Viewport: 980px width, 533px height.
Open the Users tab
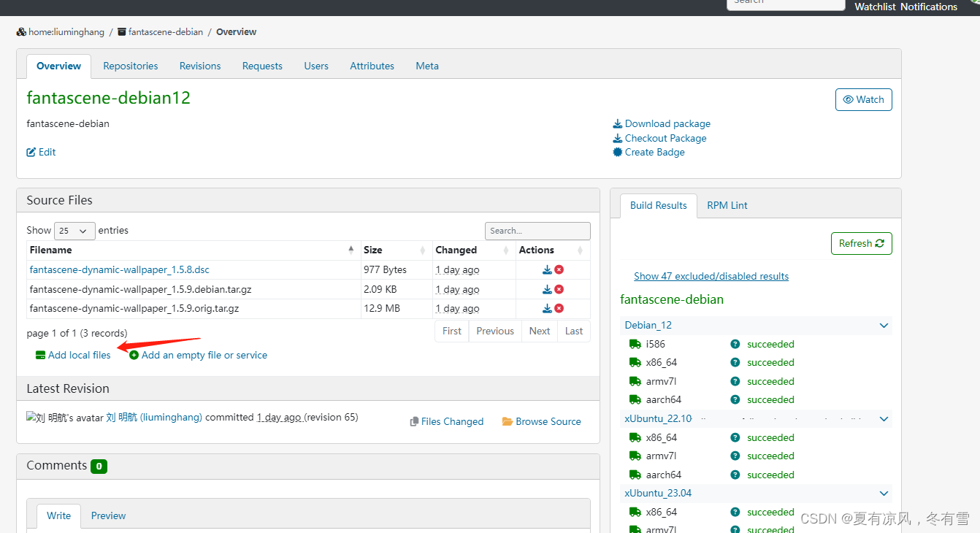tap(316, 66)
